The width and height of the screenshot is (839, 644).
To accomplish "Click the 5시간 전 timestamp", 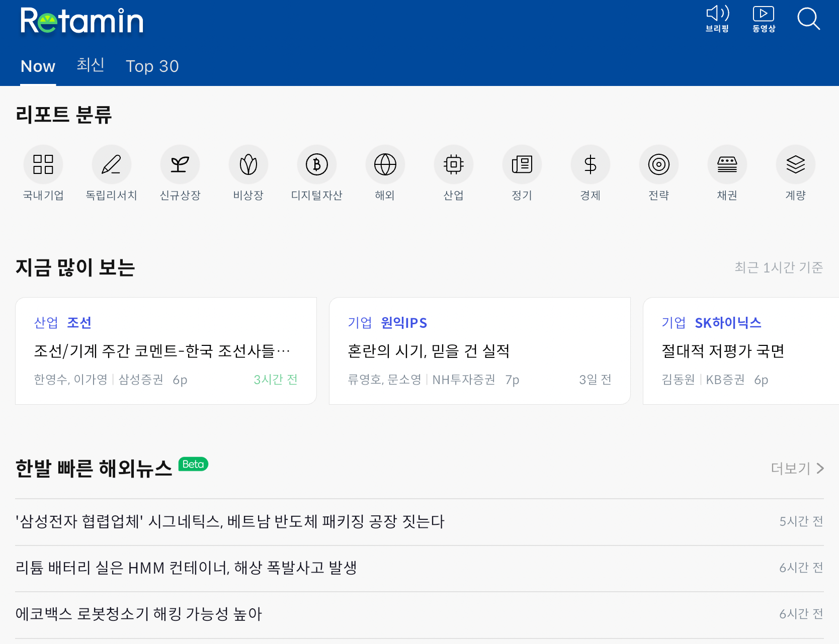I will tap(801, 521).
